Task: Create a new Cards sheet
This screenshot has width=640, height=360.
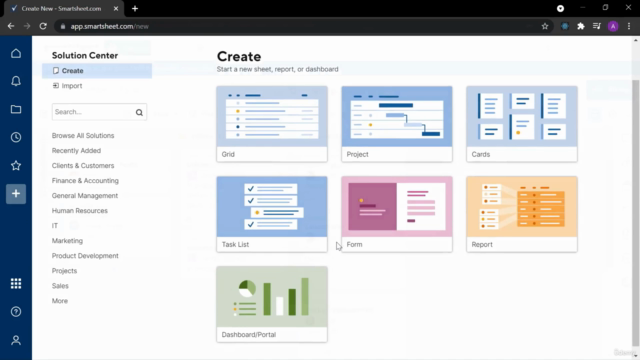Action: point(522,124)
